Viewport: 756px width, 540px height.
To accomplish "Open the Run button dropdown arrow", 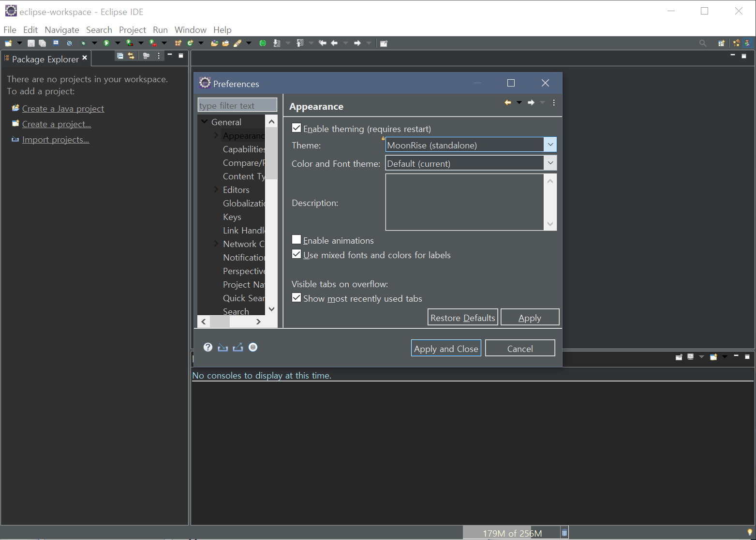I will point(118,43).
